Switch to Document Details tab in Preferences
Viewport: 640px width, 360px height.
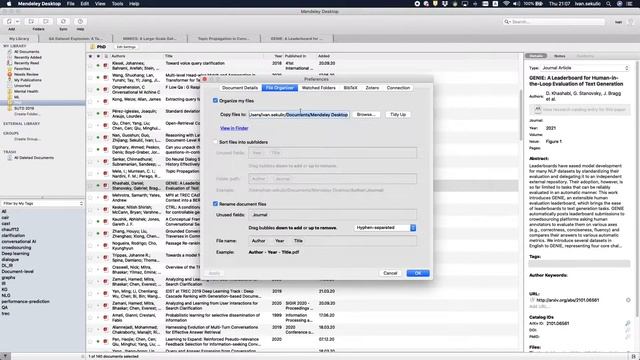(240, 88)
